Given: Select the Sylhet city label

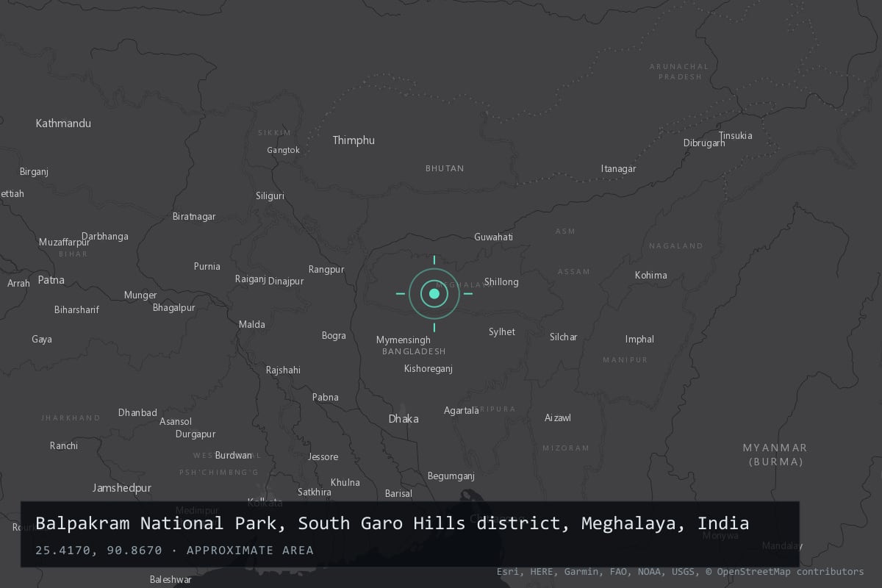Looking at the screenshot, I should pyautogui.click(x=502, y=332).
